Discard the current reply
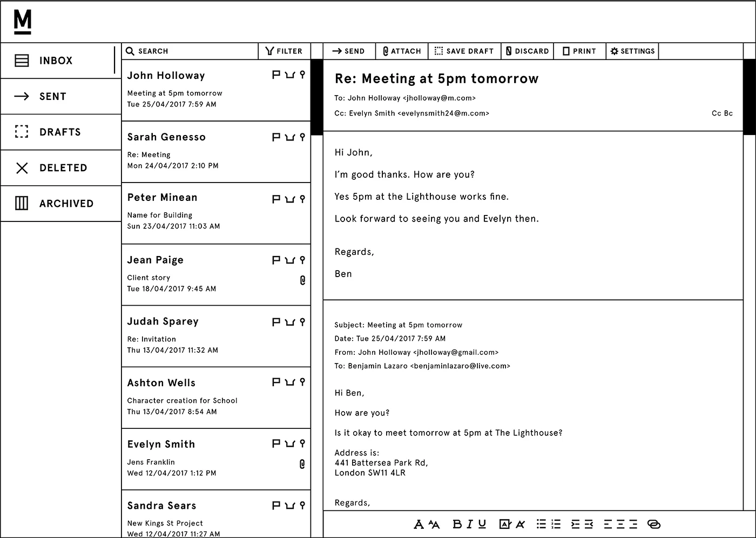This screenshot has height=538, width=756. click(x=528, y=51)
